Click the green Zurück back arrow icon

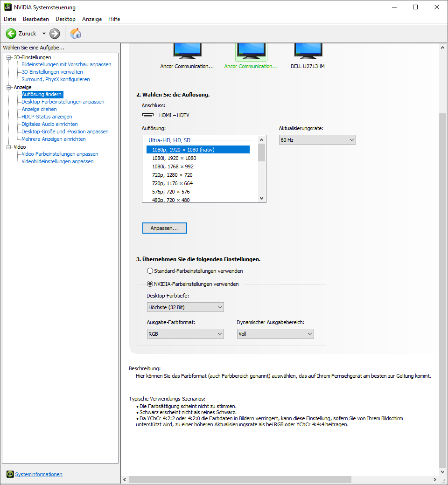click(x=11, y=34)
